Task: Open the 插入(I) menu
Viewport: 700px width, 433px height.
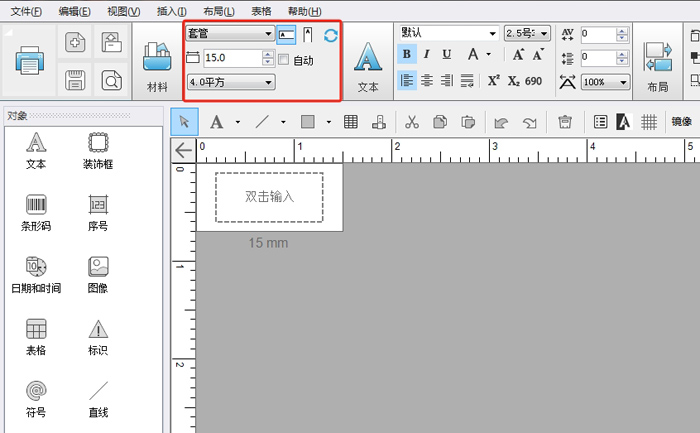Action: point(171,11)
